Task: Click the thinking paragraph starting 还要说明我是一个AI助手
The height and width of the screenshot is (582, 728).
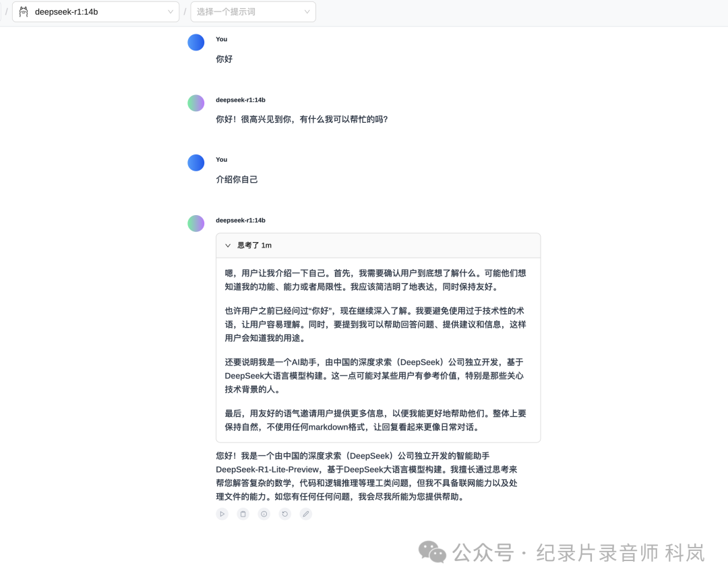Action: coord(374,376)
